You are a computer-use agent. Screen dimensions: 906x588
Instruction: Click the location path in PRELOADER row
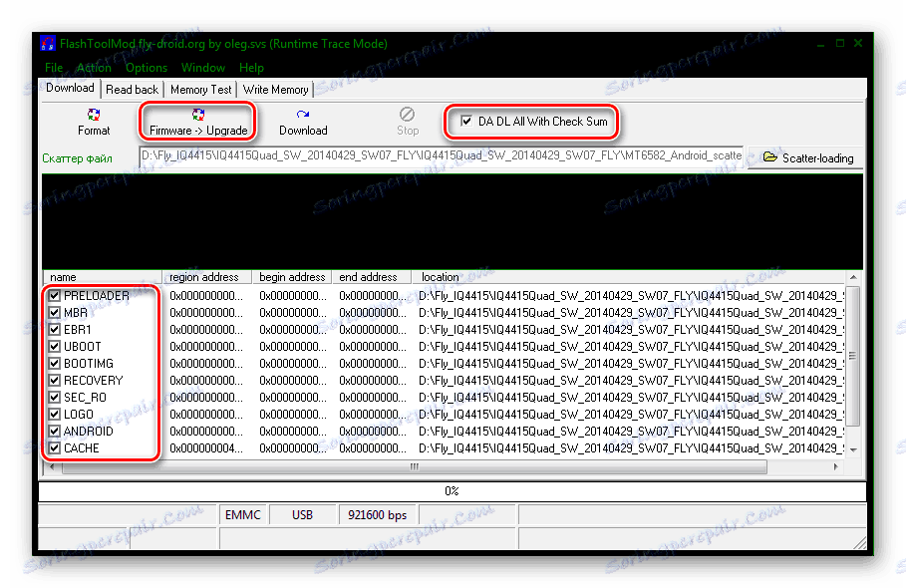pos(631,296)
